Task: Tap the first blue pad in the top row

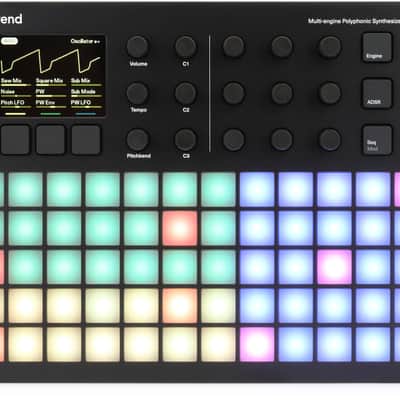Action: [x=257, y=190]
